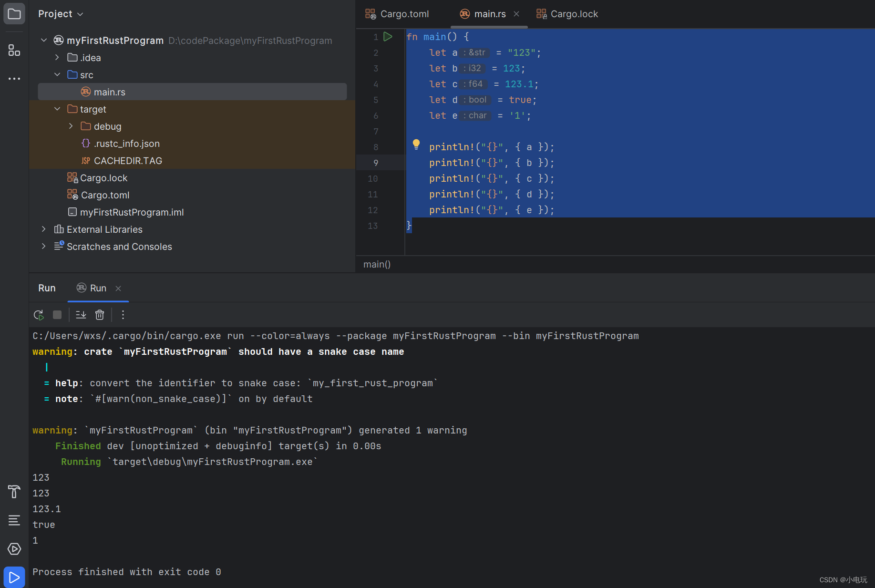Collapse the target folder
Image resolution: width=875 pixels, height=588 pixels.
pos(57,109)
